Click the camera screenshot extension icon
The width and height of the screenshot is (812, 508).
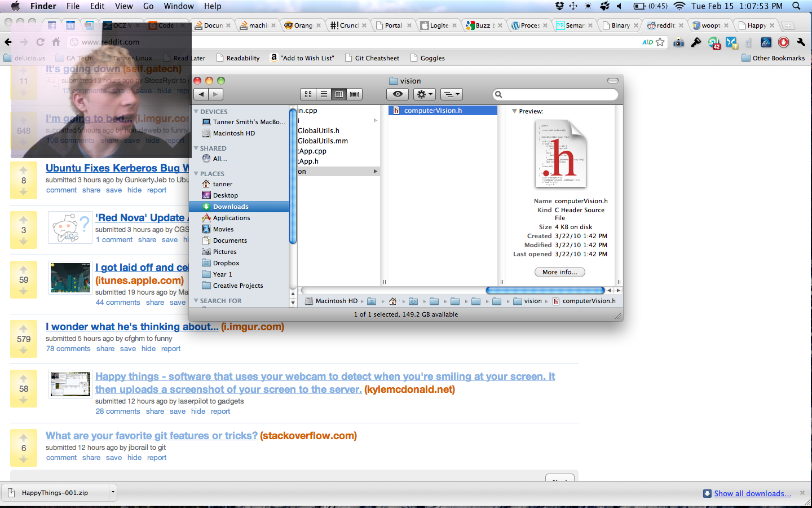[x=679, y=42]
